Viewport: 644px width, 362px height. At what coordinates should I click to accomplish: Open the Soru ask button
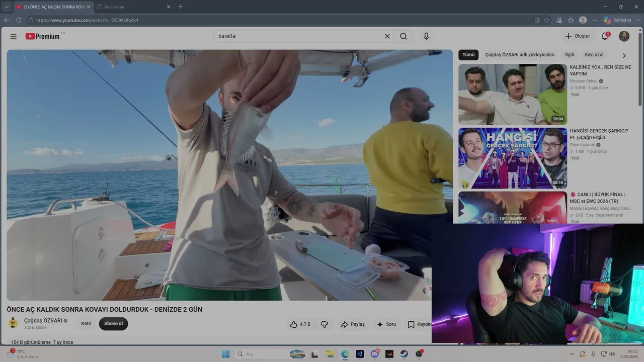(386, 324)
